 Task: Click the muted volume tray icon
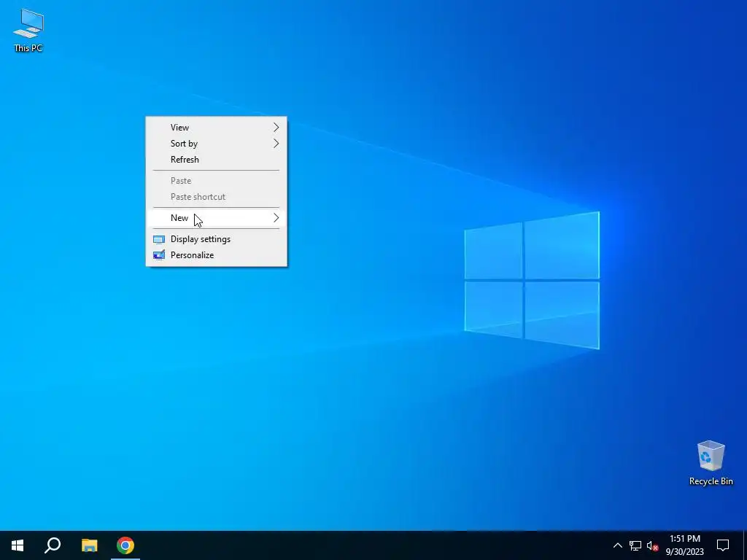[652, 545]
